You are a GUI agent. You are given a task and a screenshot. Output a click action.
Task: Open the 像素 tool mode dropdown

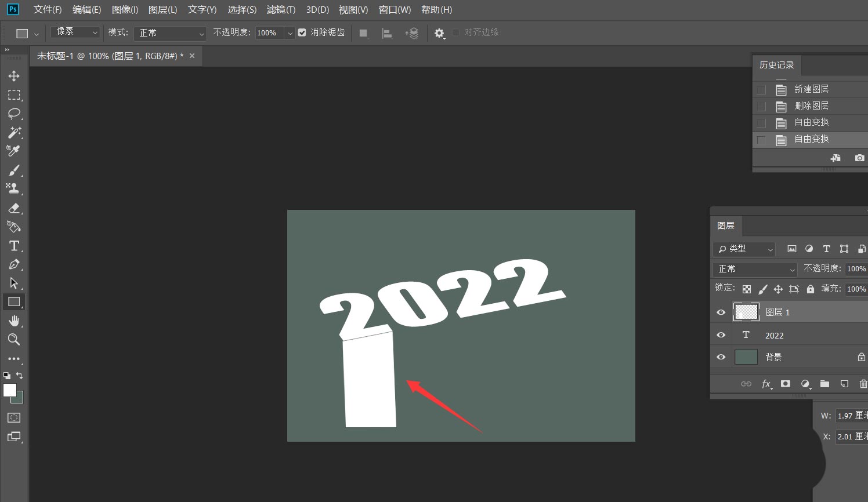[75, 32]
